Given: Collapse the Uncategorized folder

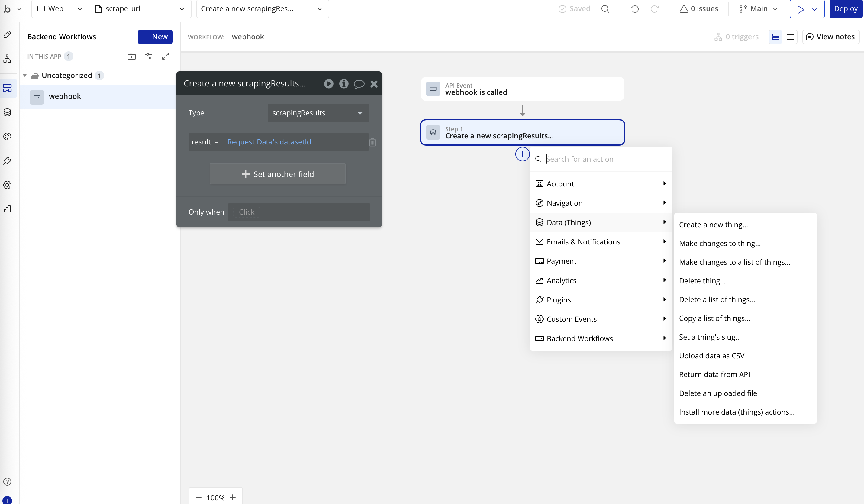Looking at the screenshot, I should 25,76.
